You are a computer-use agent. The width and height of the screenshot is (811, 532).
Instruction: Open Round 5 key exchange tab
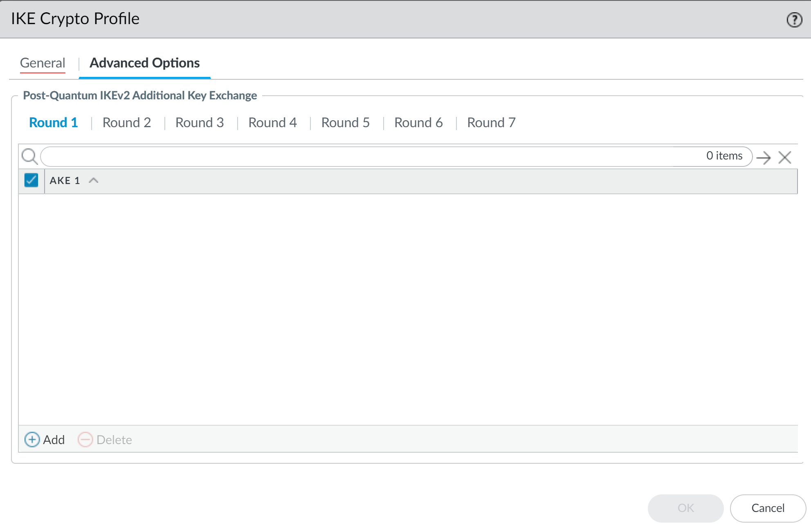pos(345,123)
